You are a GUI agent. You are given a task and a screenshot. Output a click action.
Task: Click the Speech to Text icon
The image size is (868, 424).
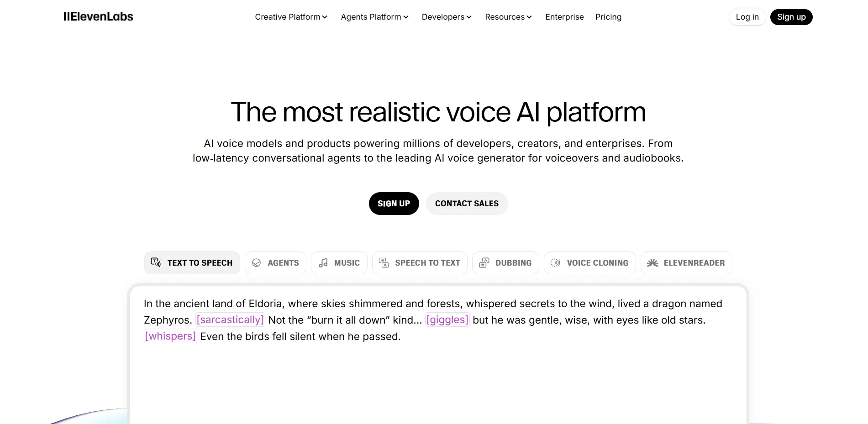coord(384,262)
